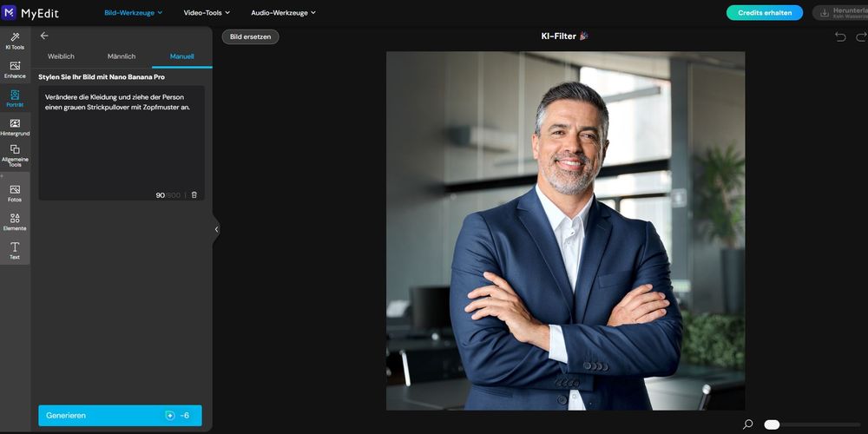This screenshot has width=868, height=434.
Task: Select the Text tool in the sidebar
Action: pyautogui.click(x=15, y=250)
